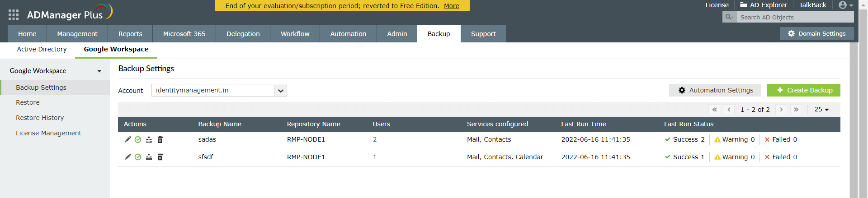The image size is (868, 198).
Task: Click the green enabled-status icon for sfsdf
Action: 138,157
